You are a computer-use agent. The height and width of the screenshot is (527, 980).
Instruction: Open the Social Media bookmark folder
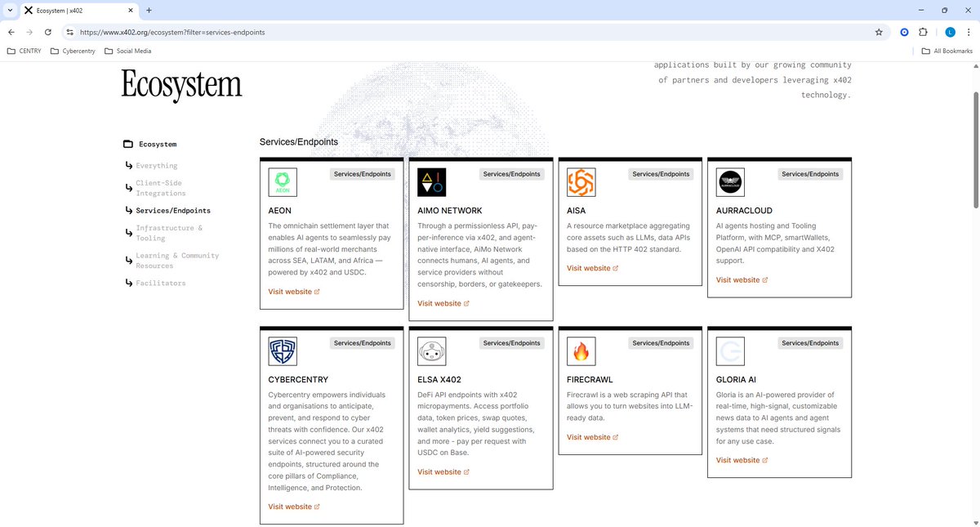coord(127,51)
